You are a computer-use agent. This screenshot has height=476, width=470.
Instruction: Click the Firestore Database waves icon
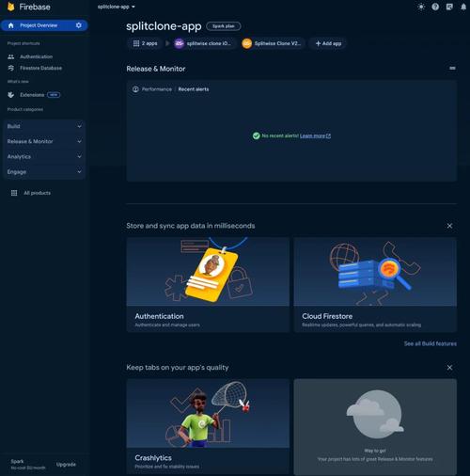[11, 68]
